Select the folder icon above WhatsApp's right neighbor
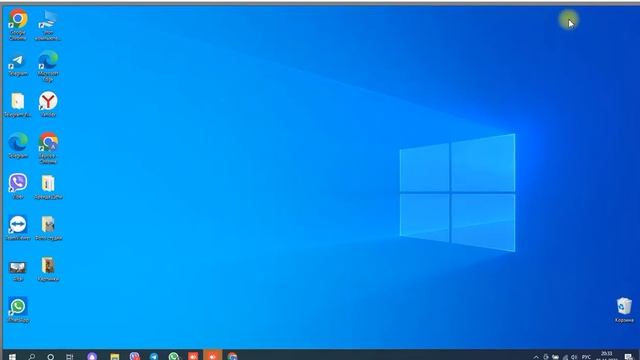640x360 pixels. pos(48,269)
